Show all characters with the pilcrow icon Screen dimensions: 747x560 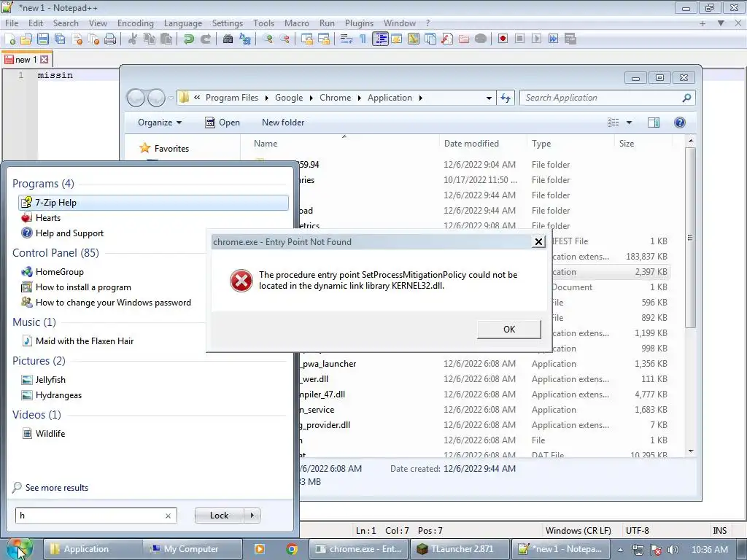[363, 39]
